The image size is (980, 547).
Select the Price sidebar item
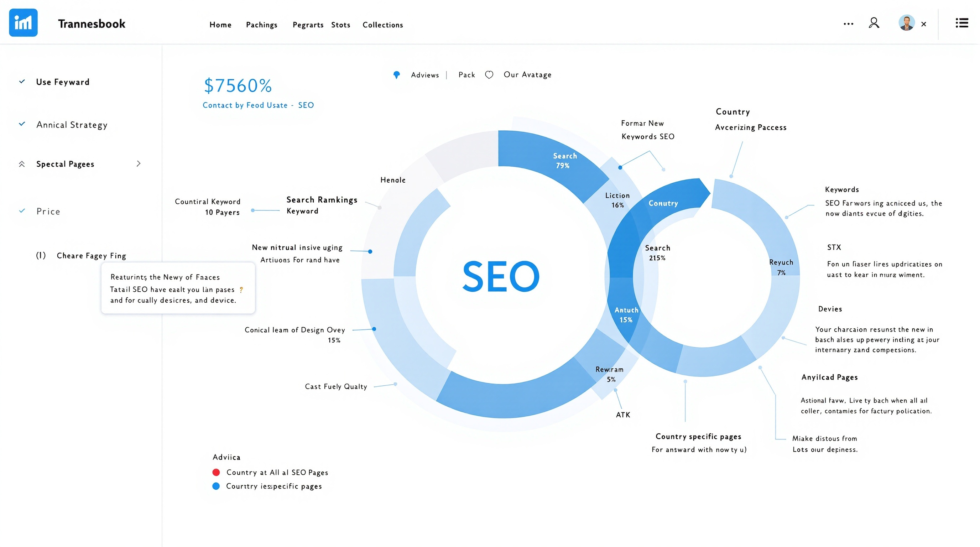[48, 211]
